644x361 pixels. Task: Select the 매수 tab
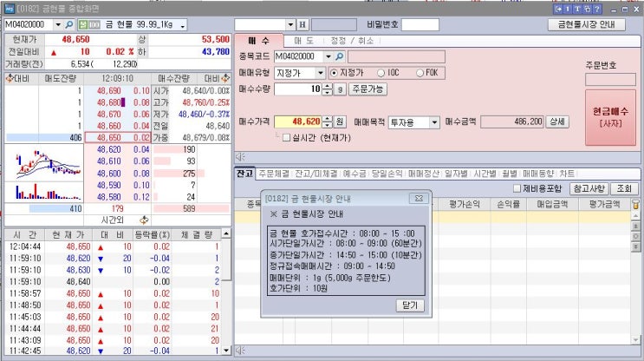pyautogui.click(x=259, y=40)
